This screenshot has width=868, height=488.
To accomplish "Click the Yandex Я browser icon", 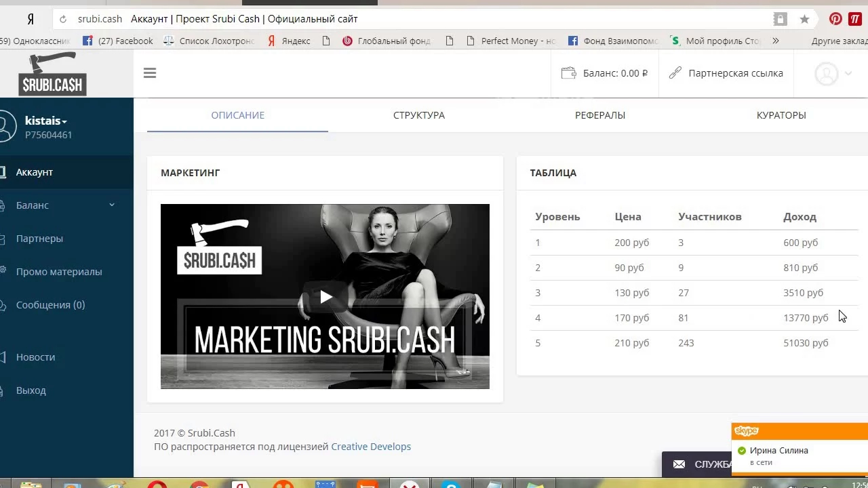I will click(31, 19).
